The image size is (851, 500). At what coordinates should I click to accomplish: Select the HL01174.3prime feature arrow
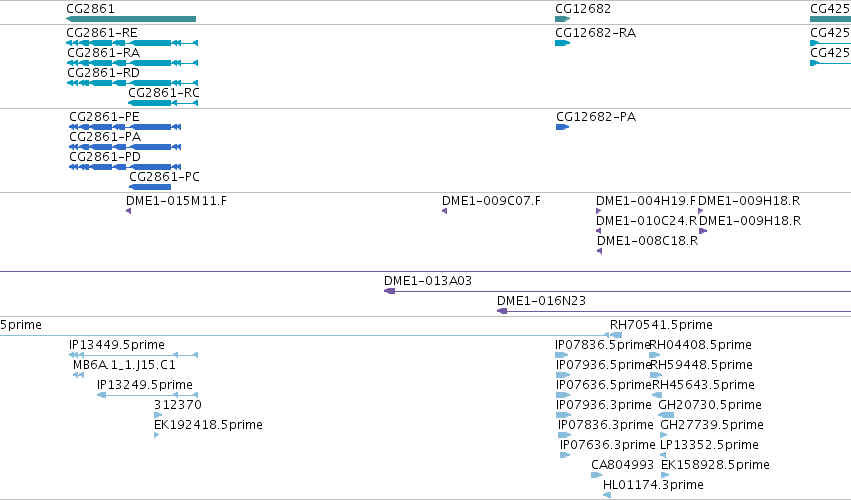pos(607,495)
